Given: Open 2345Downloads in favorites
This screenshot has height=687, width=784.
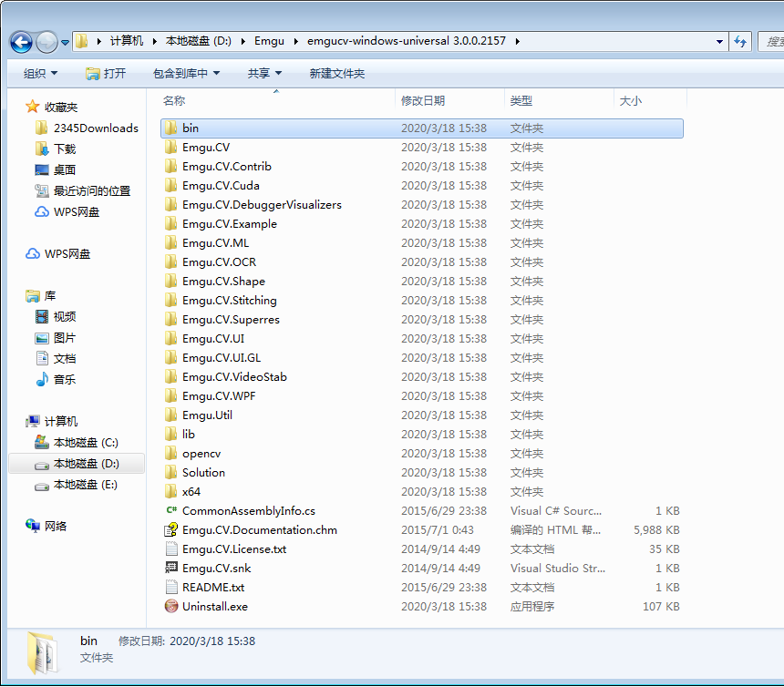Looking at the screenshot, I should pyautogui.click(x=87, y=128).
